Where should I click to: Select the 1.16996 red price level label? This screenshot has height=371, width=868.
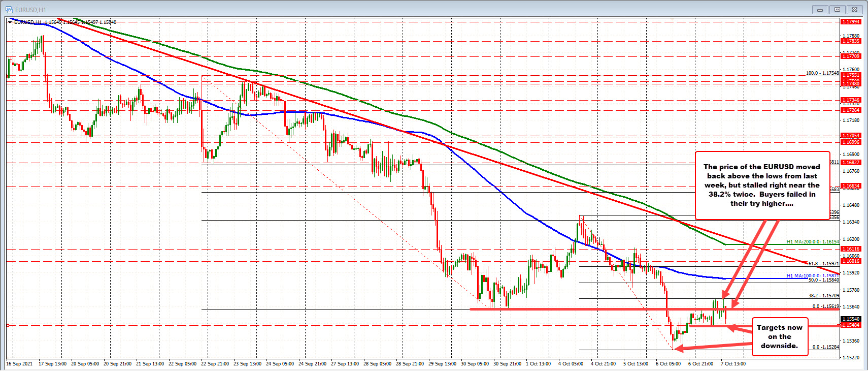click(x=851, y=142)
